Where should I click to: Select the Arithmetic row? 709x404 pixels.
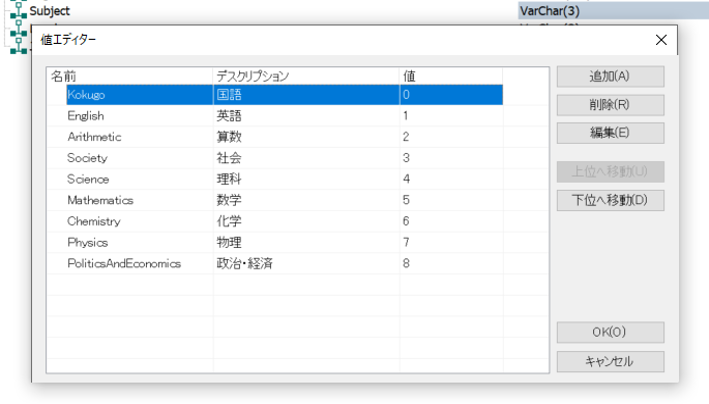[93, 137]
